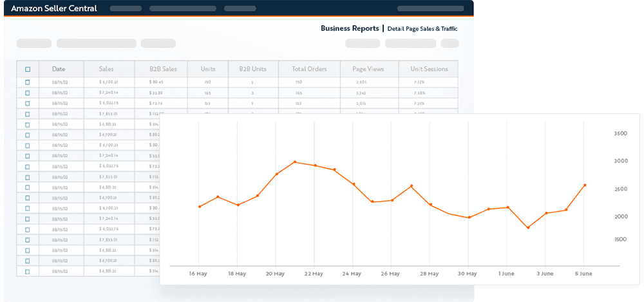Select the 26 May data point on chart
This screenshot has height=302, width=644.
coord(392,200)
